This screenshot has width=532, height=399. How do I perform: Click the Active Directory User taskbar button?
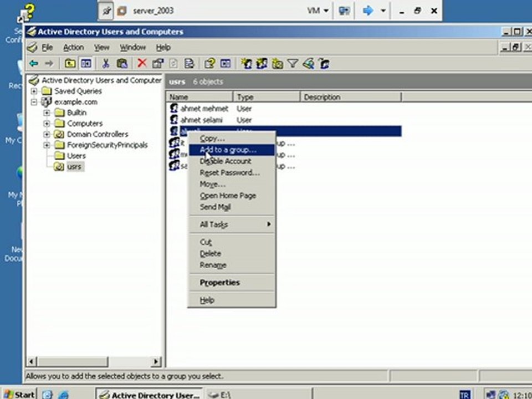(x=149, y=395)
